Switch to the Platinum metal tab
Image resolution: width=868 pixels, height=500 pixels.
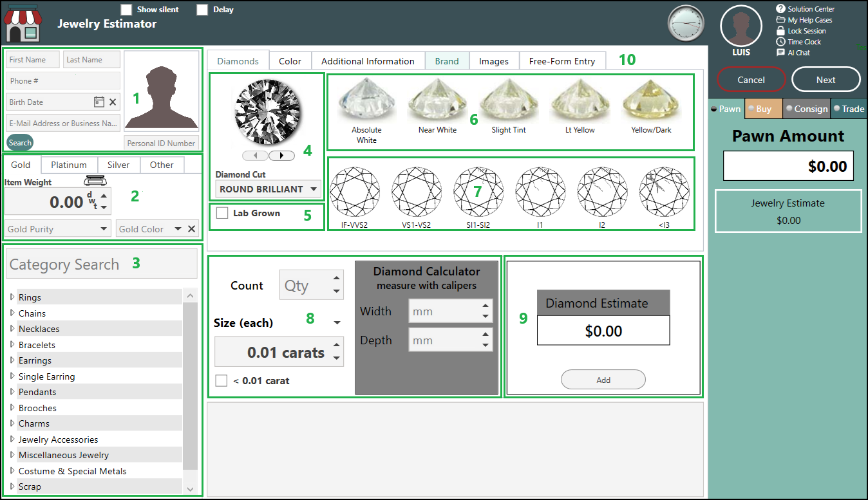[x=69, y=165]
